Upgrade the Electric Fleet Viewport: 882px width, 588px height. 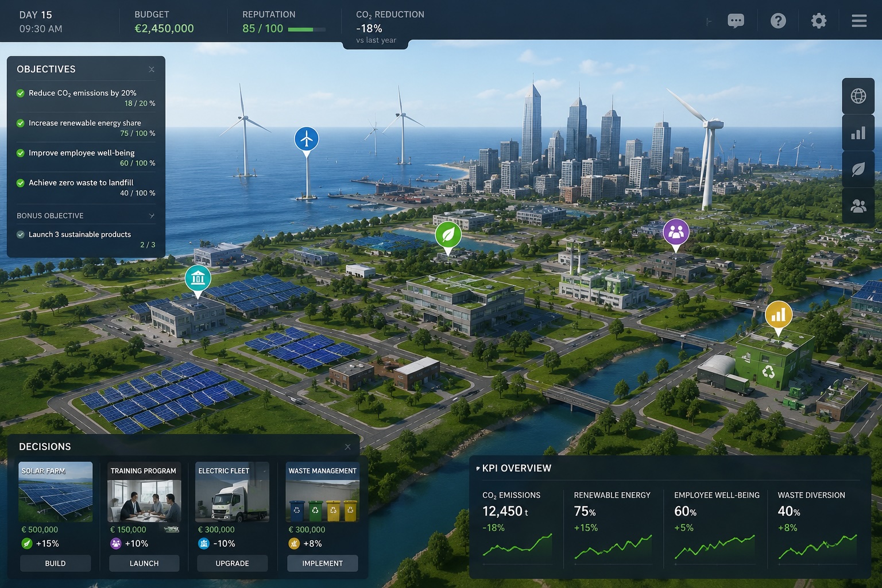pyautogui.click(x=232, y=563)
